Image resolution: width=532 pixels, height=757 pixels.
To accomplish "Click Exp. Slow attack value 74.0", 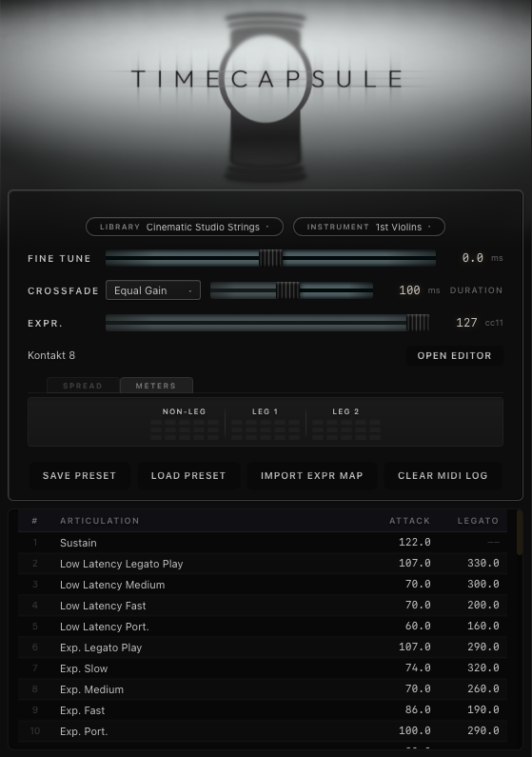I will tap(418, 668).
